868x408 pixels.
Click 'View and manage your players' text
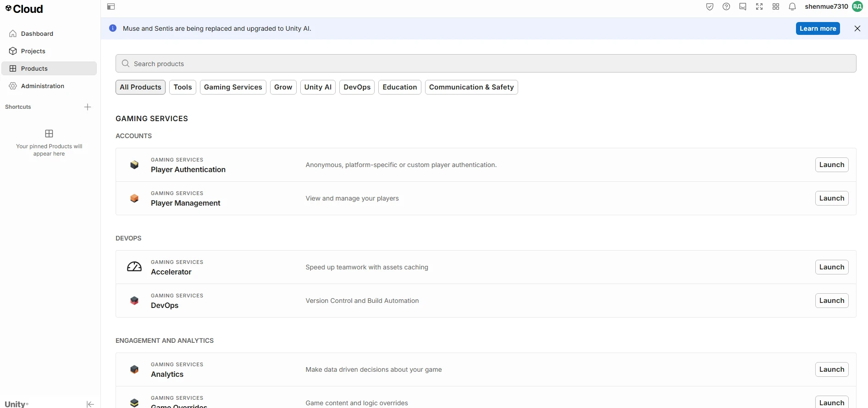(x=352, y=198)
